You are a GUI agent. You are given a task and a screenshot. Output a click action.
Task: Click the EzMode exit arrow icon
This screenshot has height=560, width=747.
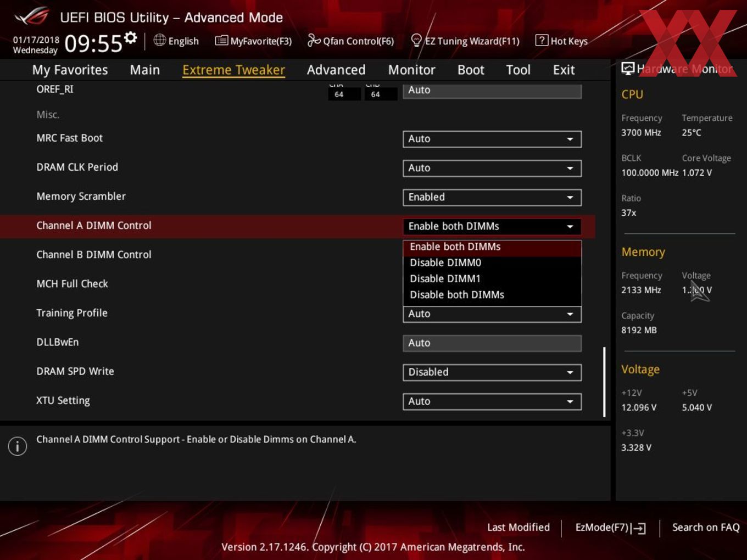click(639, 528)
